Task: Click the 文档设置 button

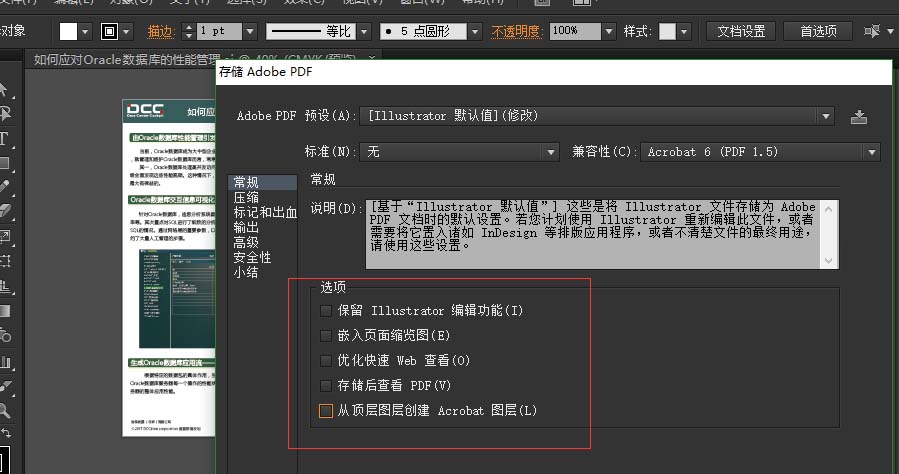Action: pyautogui.click(x=741, y=31)
